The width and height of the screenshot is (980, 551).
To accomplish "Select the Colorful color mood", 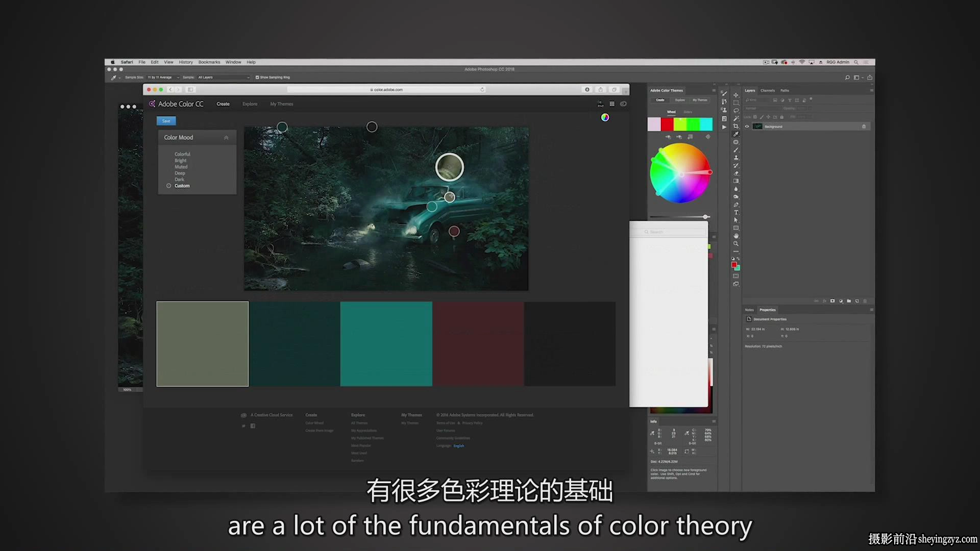I will coord(182,154).
